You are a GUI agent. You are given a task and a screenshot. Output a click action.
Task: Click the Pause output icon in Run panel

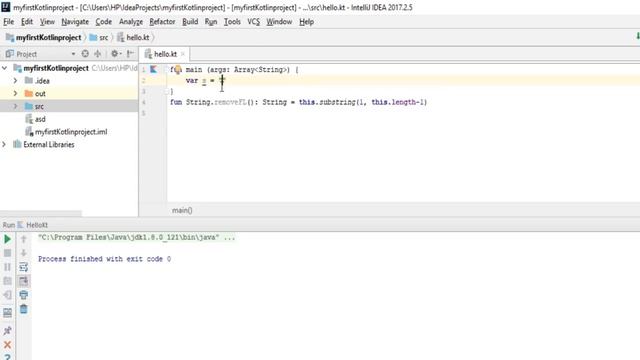(x=7, y=267)
